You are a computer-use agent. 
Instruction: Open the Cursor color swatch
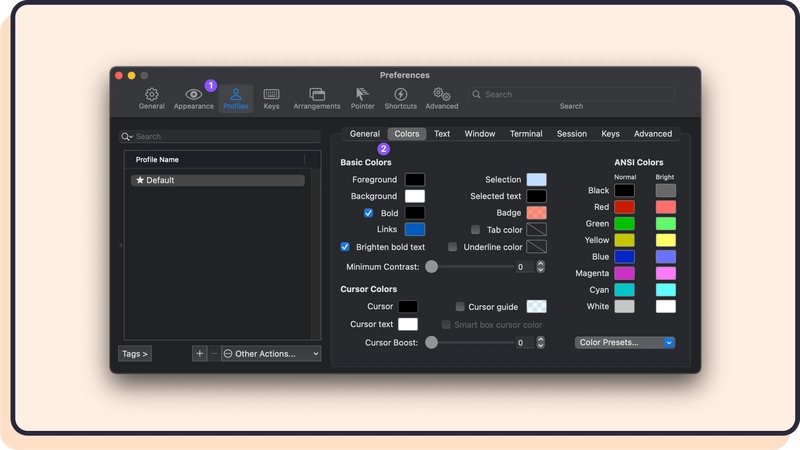coord(408,306)
